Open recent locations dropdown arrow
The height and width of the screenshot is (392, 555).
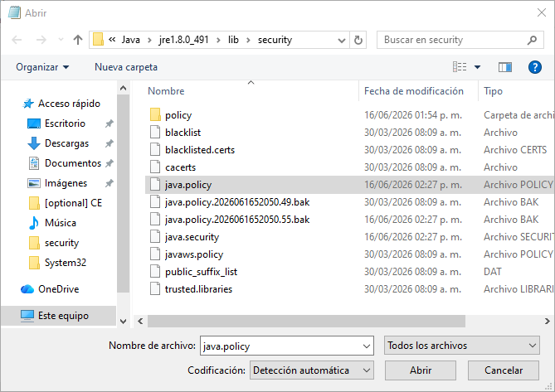[61, 40]
